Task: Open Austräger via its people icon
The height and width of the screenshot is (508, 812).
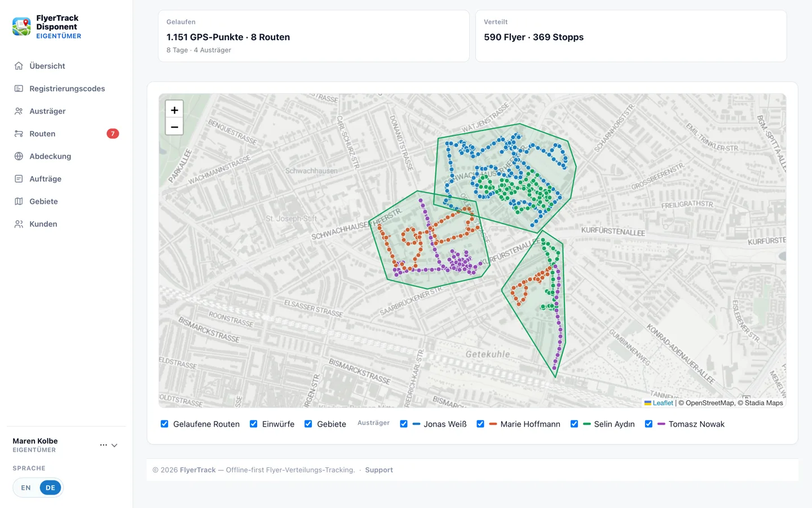Action: 19,111
